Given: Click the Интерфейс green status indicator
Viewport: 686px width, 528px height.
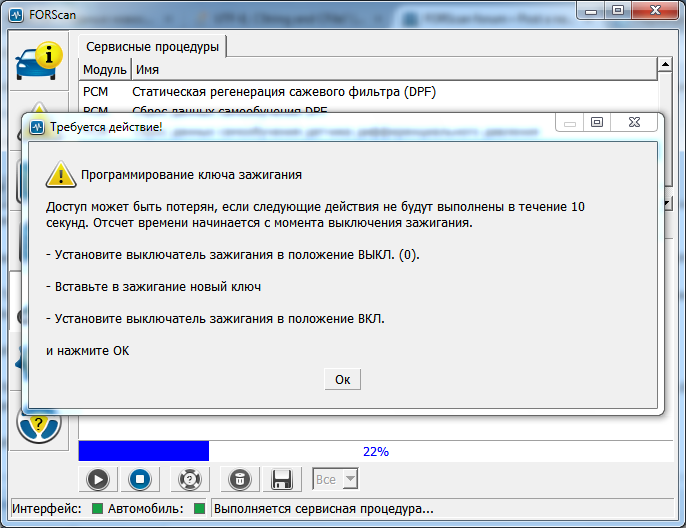Looking at the screenshot, I should [97, 509].
